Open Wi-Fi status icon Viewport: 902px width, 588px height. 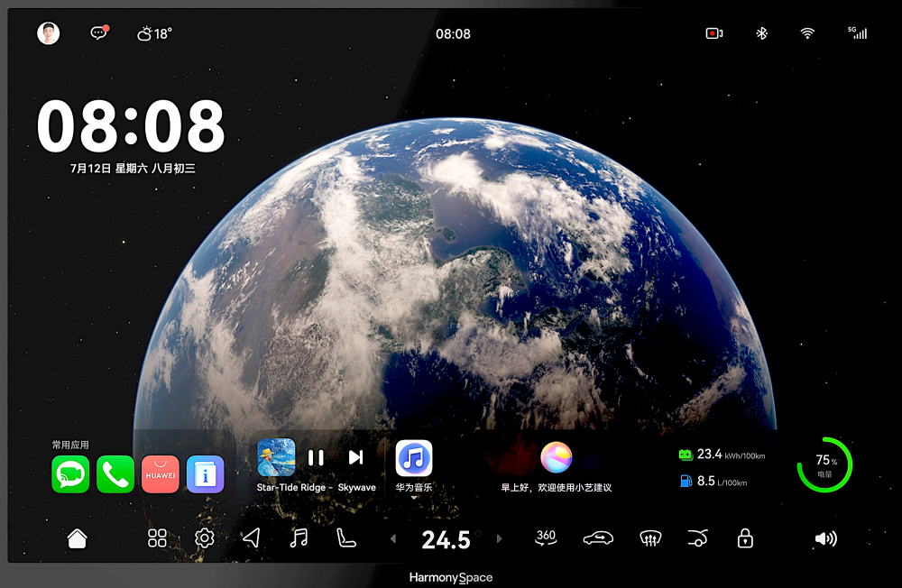tap(807, 33)
